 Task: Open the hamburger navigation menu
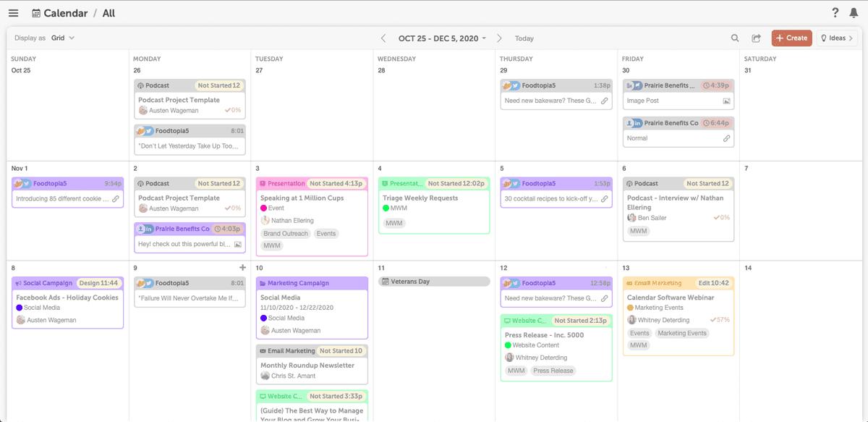tap(13, 12)
